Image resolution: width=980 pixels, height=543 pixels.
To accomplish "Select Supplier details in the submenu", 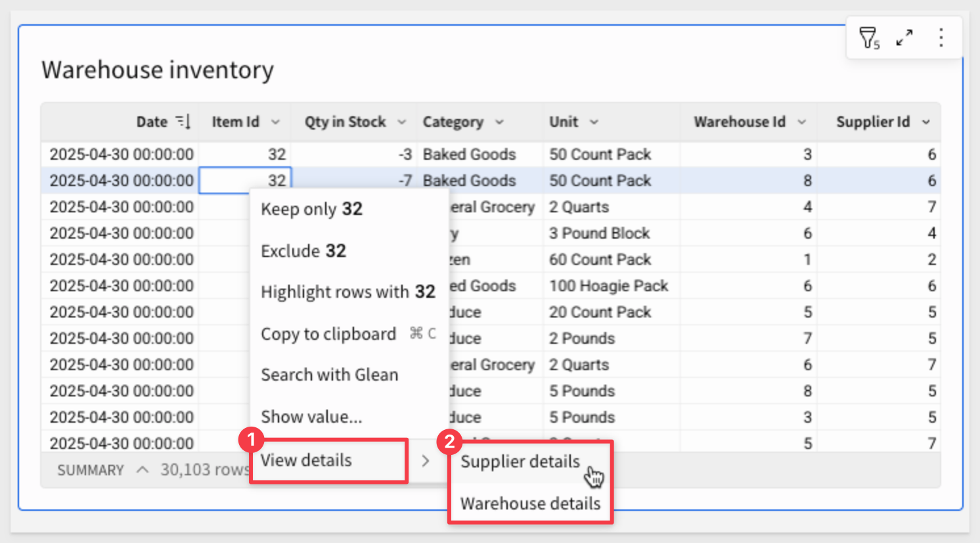I will click(x=520, y=461).
